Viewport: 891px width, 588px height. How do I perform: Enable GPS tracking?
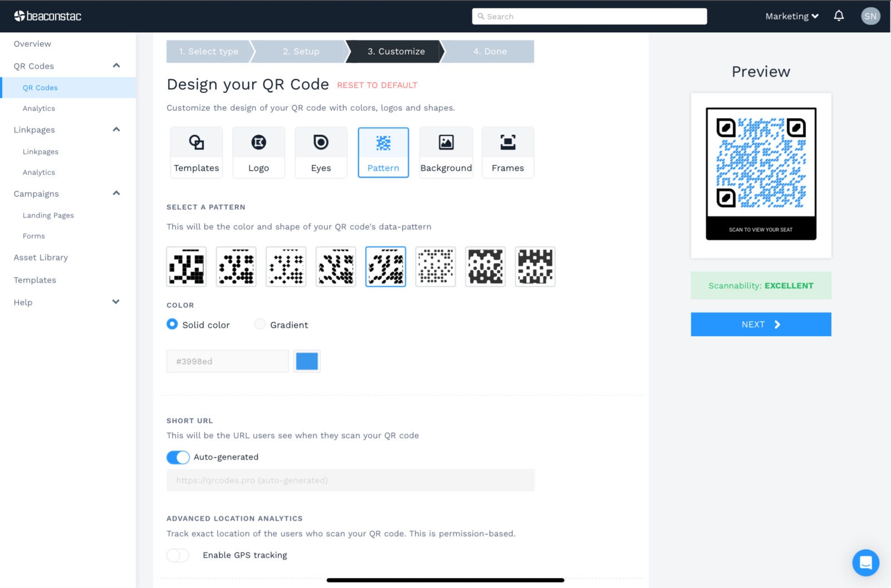pos(178,555)
